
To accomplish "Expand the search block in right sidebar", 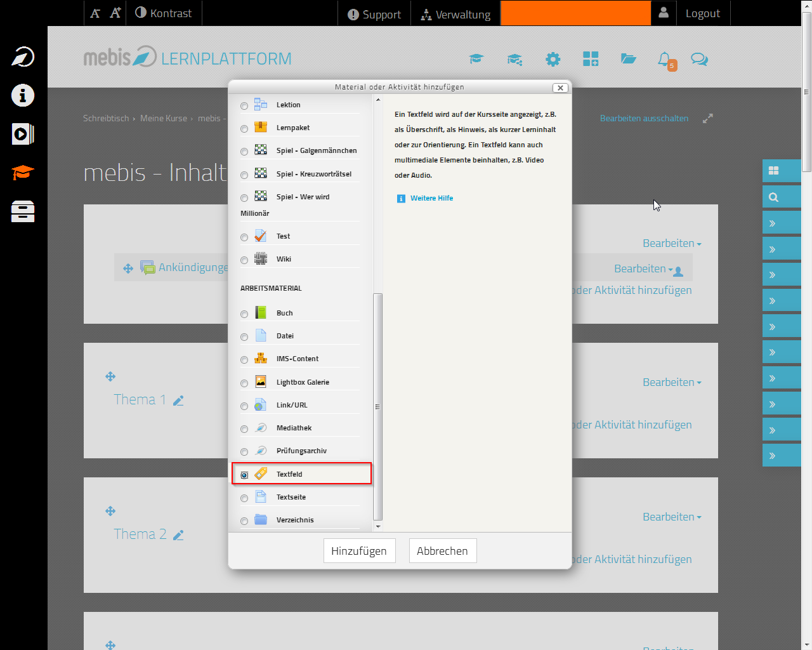I will click(x=781, y=197).
